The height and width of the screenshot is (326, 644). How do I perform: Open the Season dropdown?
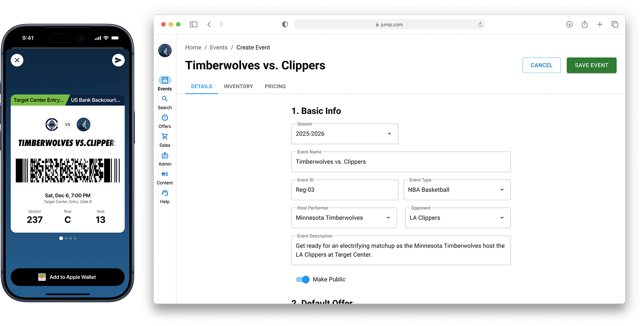(345, 134)
